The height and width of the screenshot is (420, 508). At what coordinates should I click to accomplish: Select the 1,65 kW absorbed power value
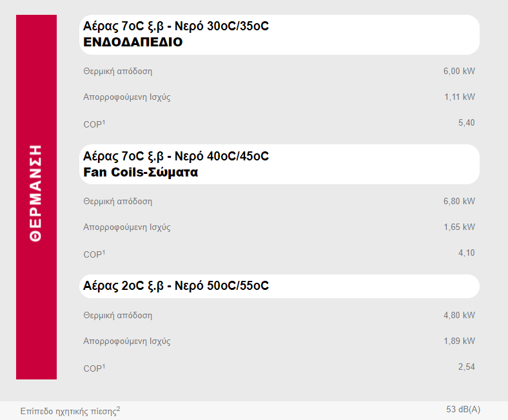(x=459, y=227)
